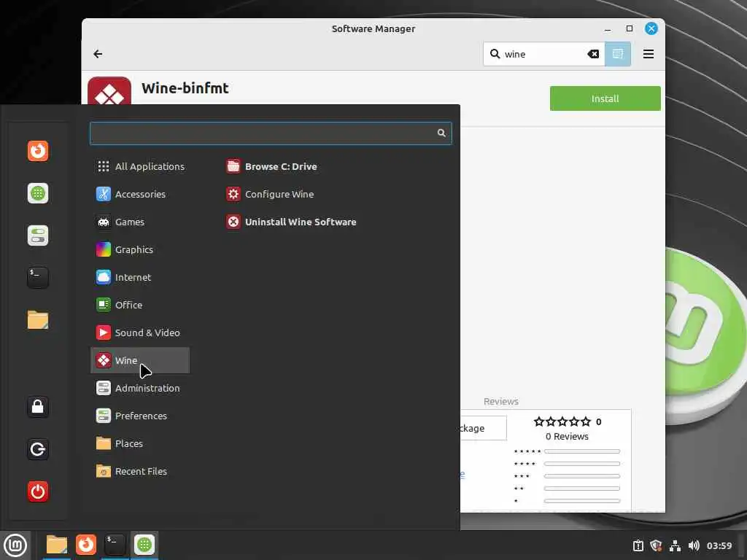Launch Configure Wine
This screenshot has height=560, width=747.
point(270,194)
